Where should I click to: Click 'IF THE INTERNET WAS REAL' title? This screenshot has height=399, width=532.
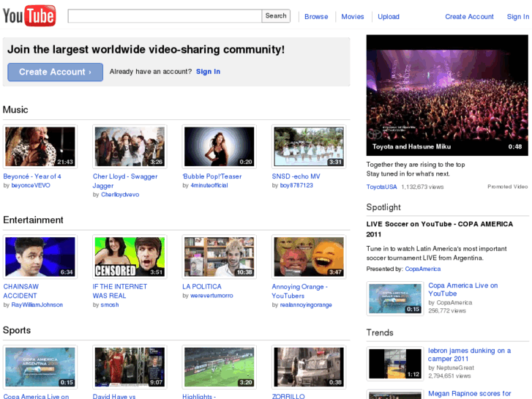pos(120,291)
